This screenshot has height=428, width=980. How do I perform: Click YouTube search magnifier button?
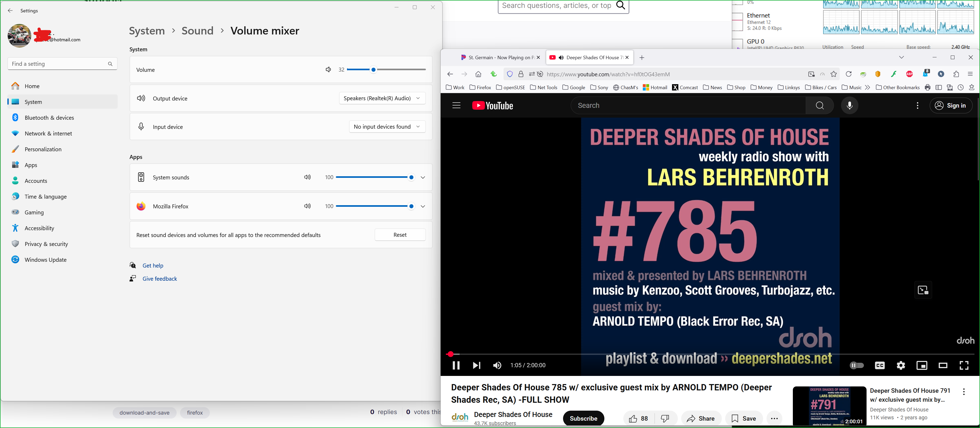point(819,105)
